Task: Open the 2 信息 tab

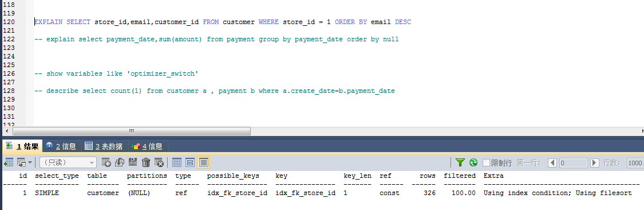Action: [61, 146]
